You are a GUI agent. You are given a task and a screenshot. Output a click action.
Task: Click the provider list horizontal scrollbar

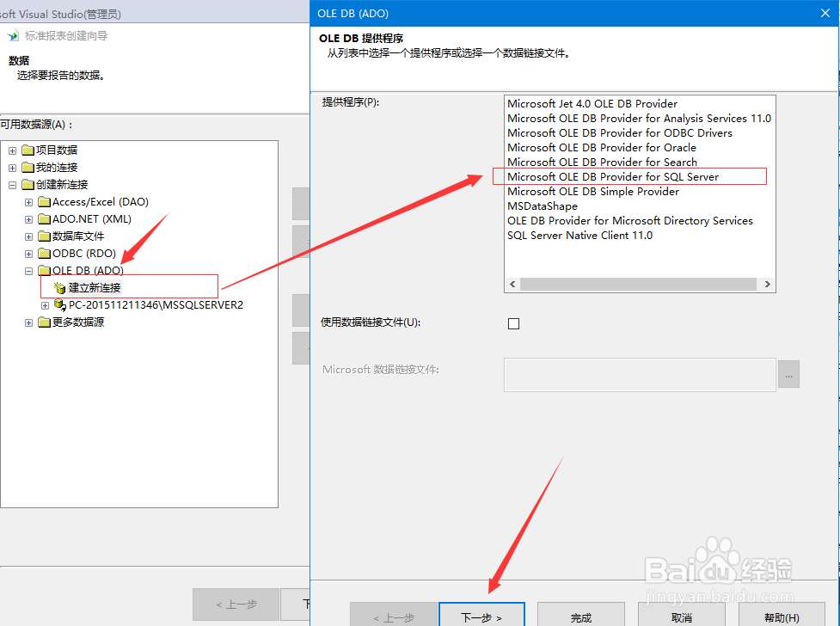(x=640, y=284)
